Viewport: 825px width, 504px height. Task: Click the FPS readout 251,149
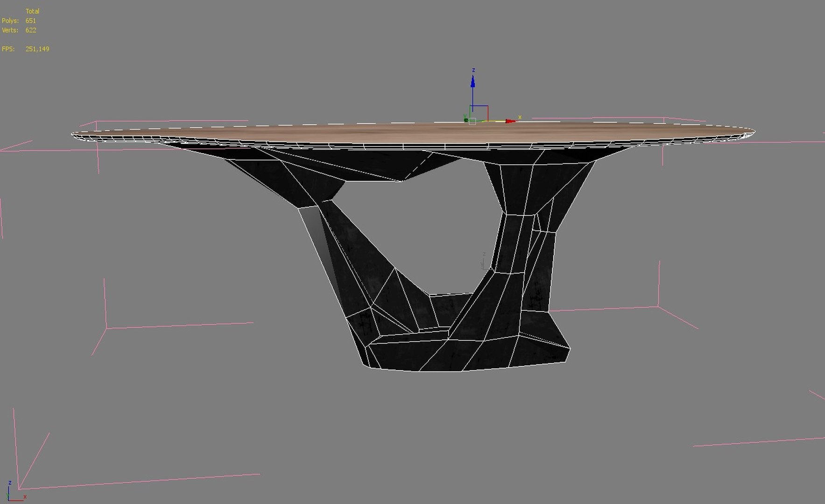(37, 49)
